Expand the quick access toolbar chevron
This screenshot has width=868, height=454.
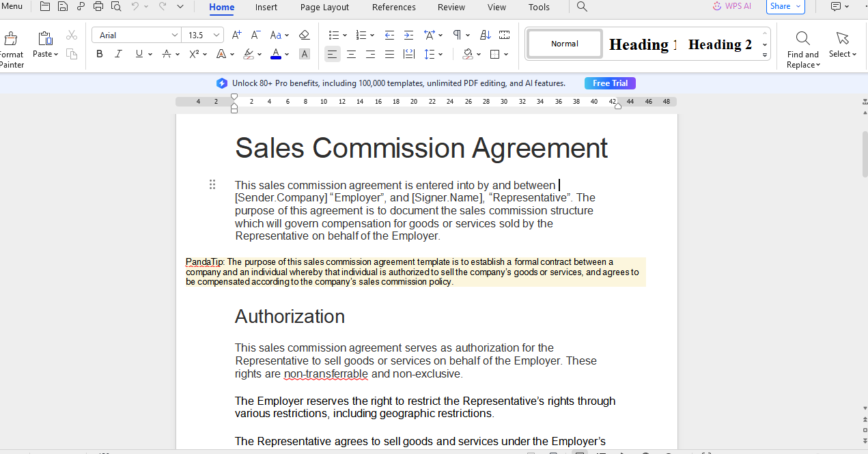(180, 7)
